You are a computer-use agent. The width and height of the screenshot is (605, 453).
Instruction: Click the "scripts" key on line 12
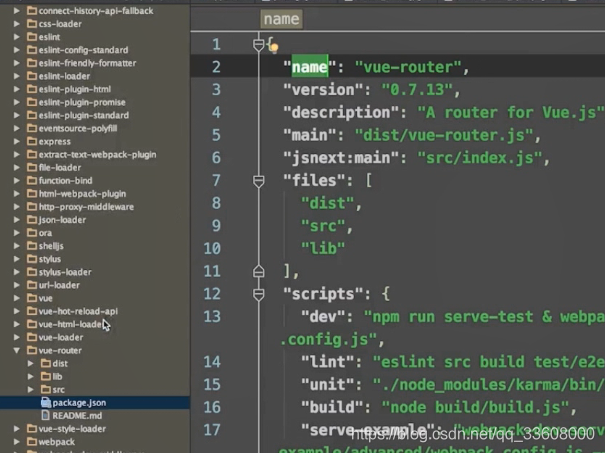(323, 294)
